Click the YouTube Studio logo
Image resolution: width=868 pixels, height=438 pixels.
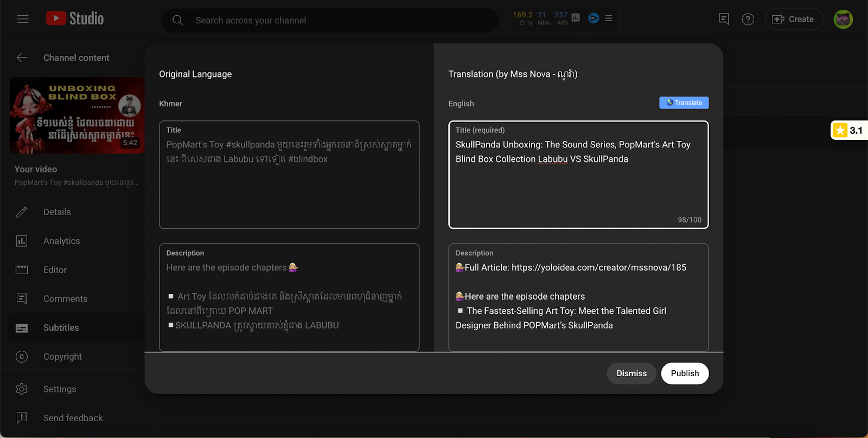pos(75,18)
